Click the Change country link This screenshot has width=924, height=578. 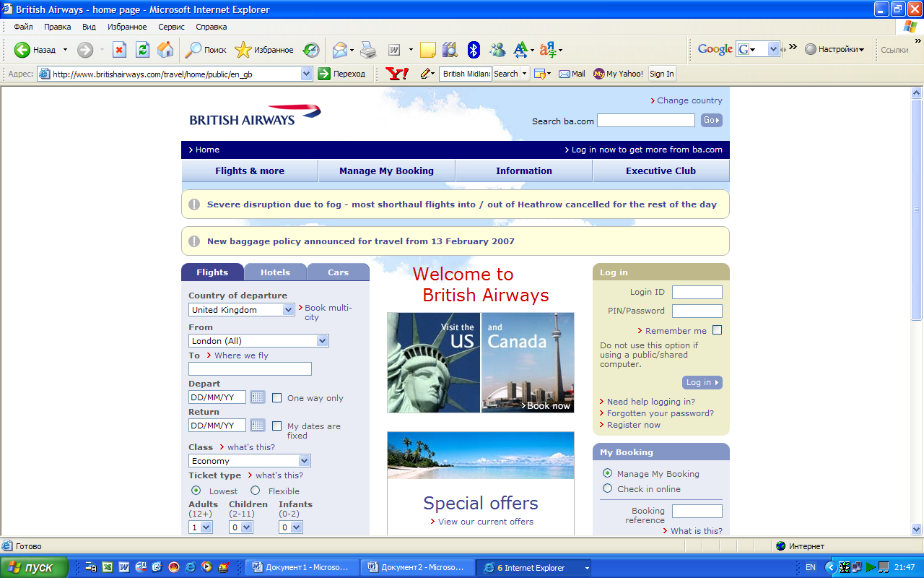coord(689,100)
